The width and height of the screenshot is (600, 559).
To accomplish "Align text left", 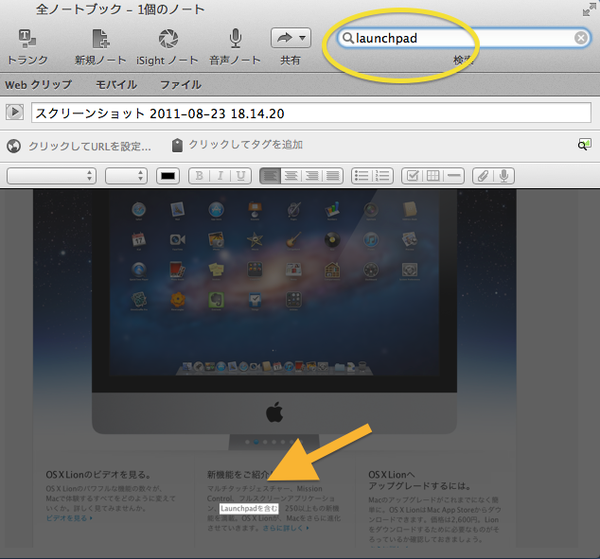I will [270, 176].
